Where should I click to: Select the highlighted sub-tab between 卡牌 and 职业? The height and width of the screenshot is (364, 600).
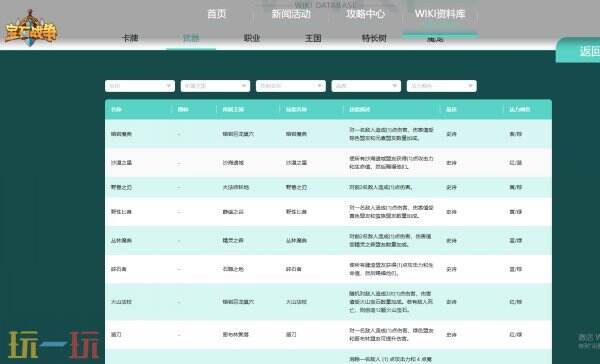click(x=191, y=38)
